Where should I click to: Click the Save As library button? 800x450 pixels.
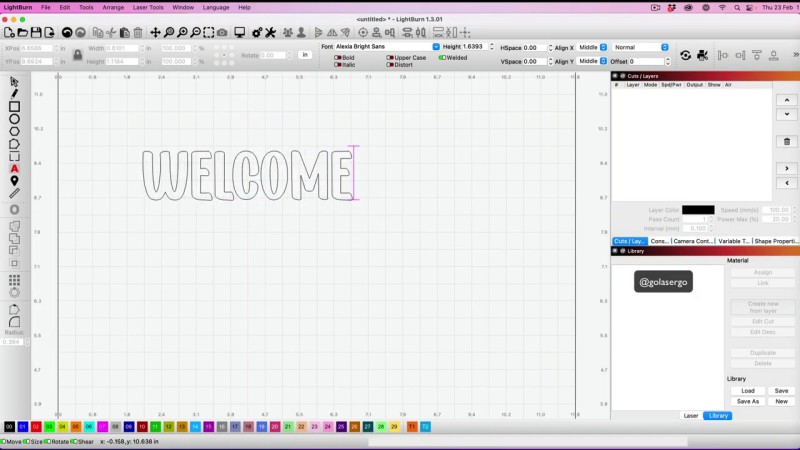click(x=748, y=401)
